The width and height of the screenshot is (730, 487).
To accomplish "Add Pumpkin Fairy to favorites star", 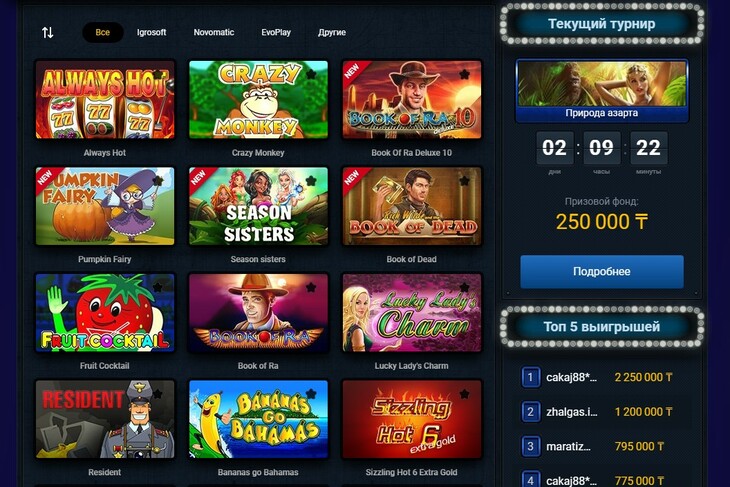I will pos(158,181).
